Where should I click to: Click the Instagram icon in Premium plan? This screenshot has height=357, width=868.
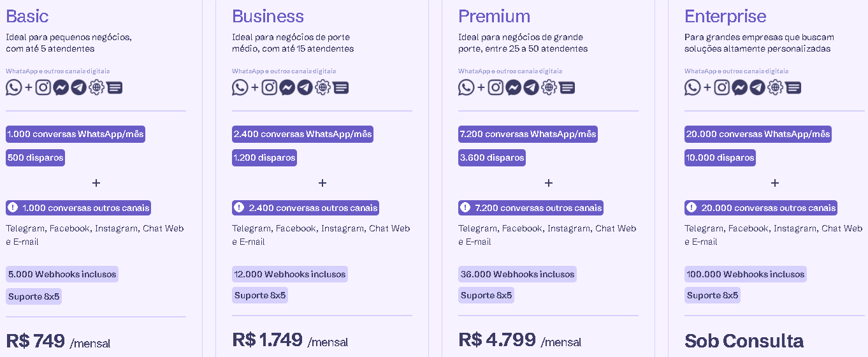(x=496, y=87)
